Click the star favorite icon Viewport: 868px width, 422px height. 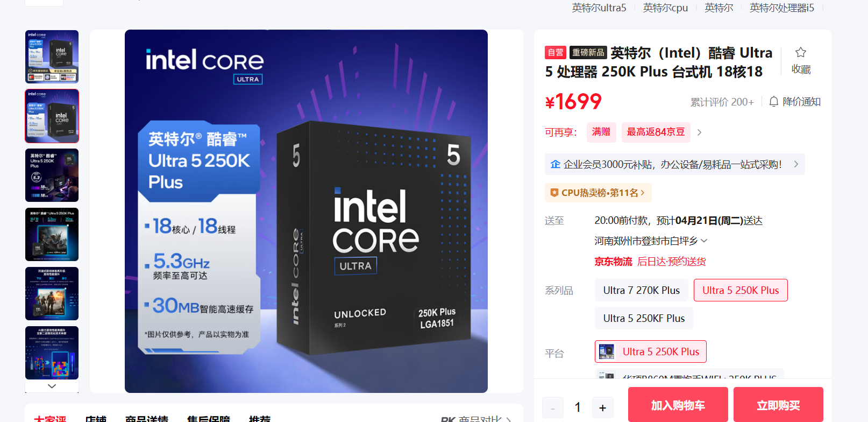tap(801, 52)
